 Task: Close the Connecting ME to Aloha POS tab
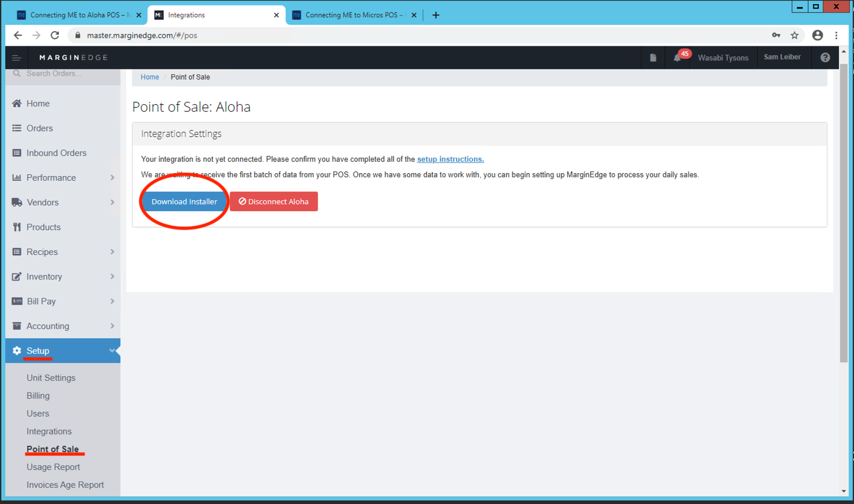[139, 15]
